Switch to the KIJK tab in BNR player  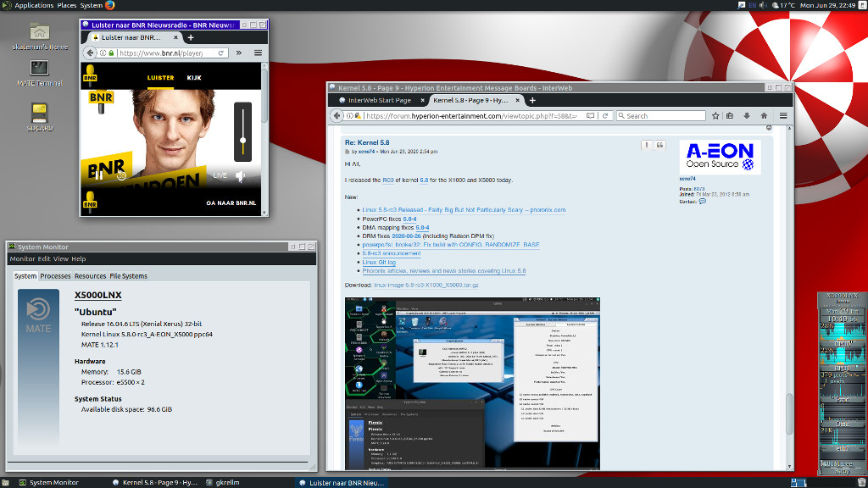(x=194, y=78)
